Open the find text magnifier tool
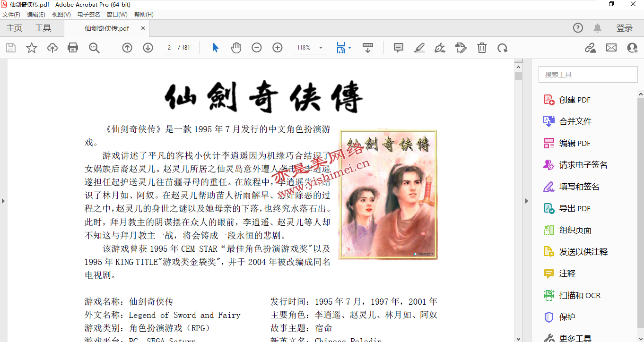 pyautogui.click(x=94, y=48)
